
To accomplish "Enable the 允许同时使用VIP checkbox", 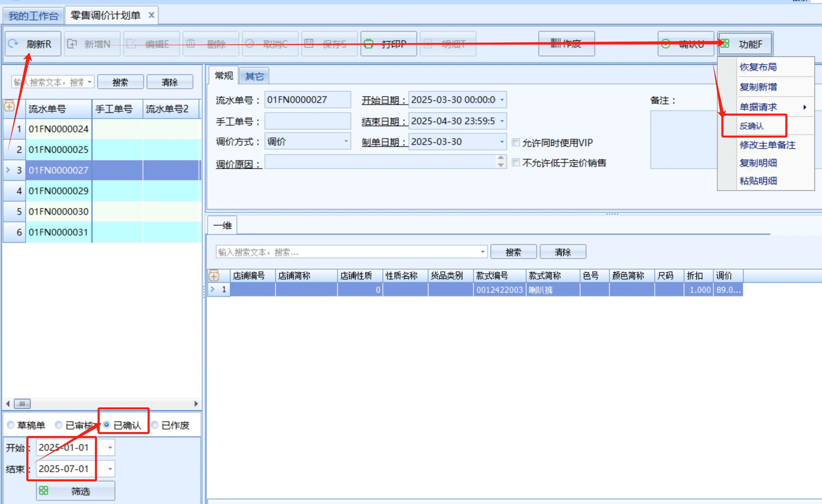I will tap(516, 143).
